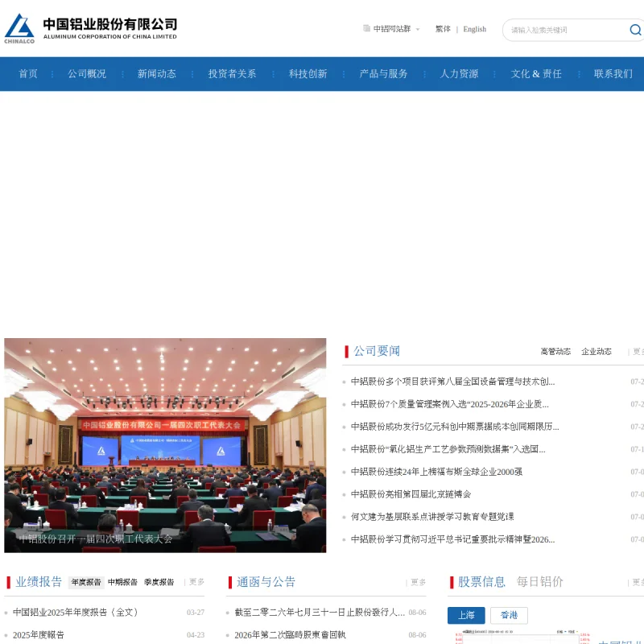The width and height of the screenshot is (644, 644).
Task: Open news on 第四届北京链博会
Action: click(411, 494)
